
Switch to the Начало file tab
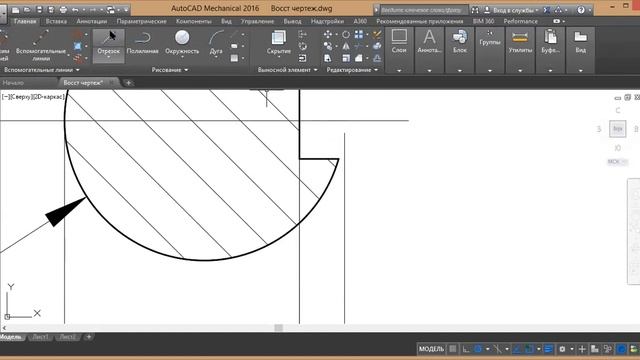point(13,83)
